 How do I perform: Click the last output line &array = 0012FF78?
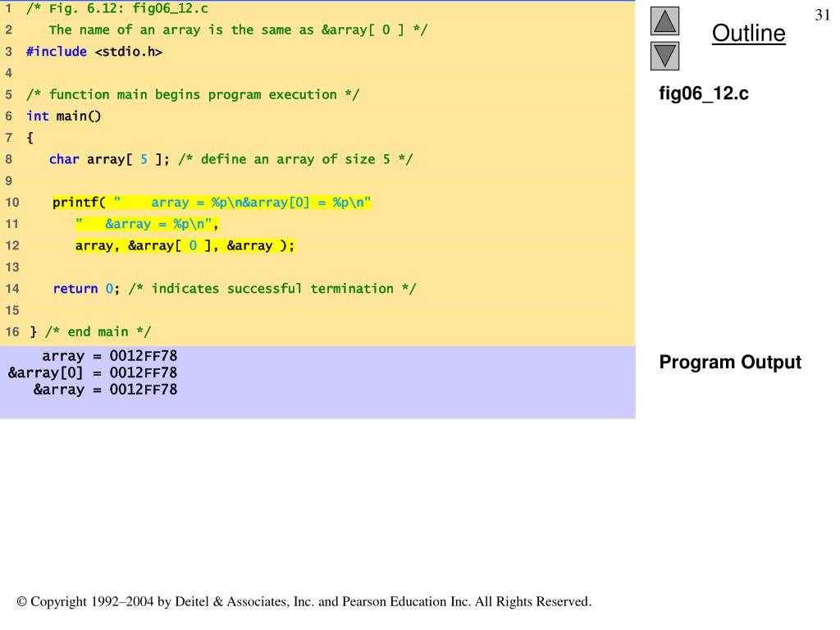105,390
